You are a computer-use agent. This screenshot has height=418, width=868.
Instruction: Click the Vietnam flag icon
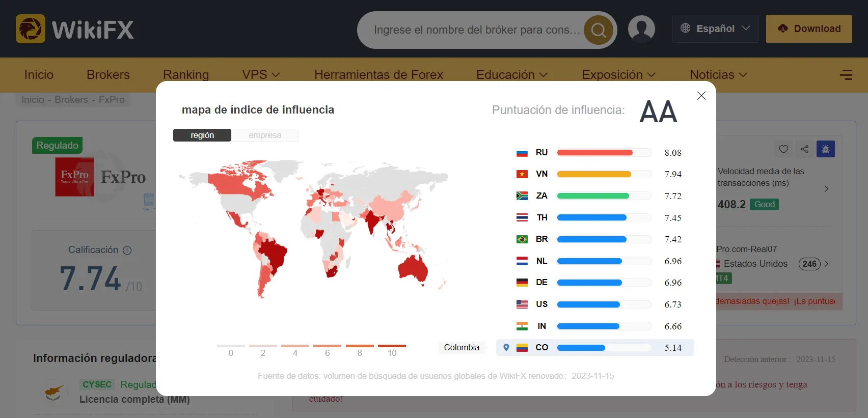(522, 174)
